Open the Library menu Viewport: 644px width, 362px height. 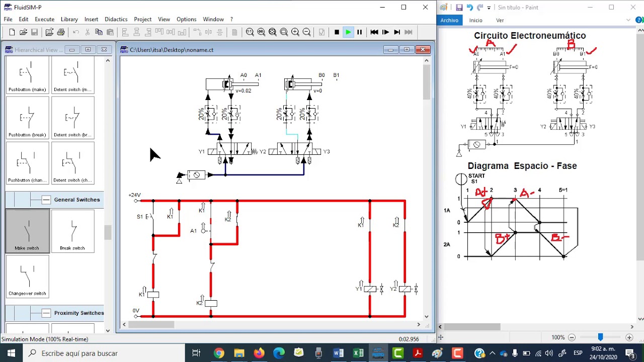click(x=69, y=19)
